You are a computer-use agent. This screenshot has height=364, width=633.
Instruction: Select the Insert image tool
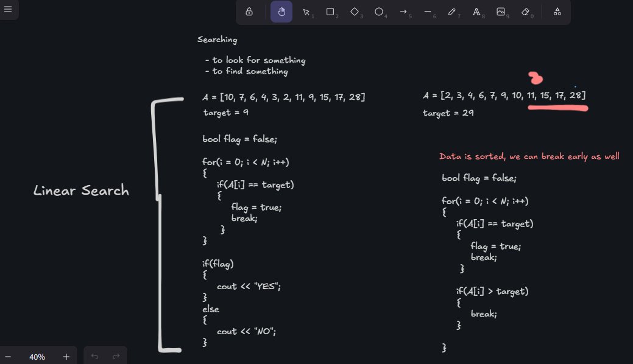point(501,12)
